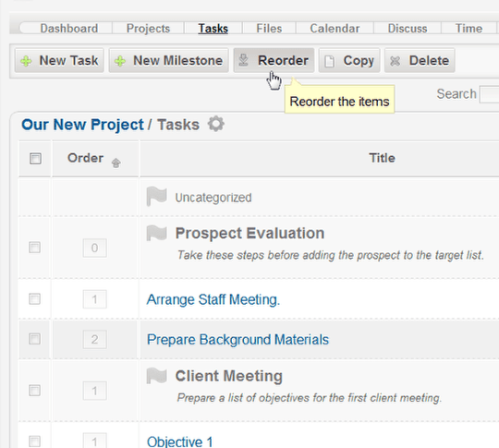499x448 pixels.
Task: Click the order field for Prepare Background Materials
Action: (x=94, y=339)
